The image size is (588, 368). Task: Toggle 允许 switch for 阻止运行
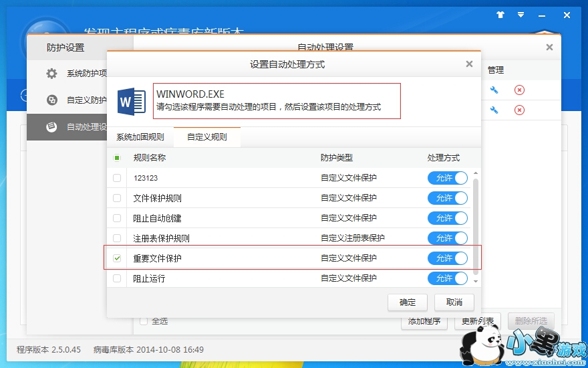pyautogui.click(x=448, y=278)
